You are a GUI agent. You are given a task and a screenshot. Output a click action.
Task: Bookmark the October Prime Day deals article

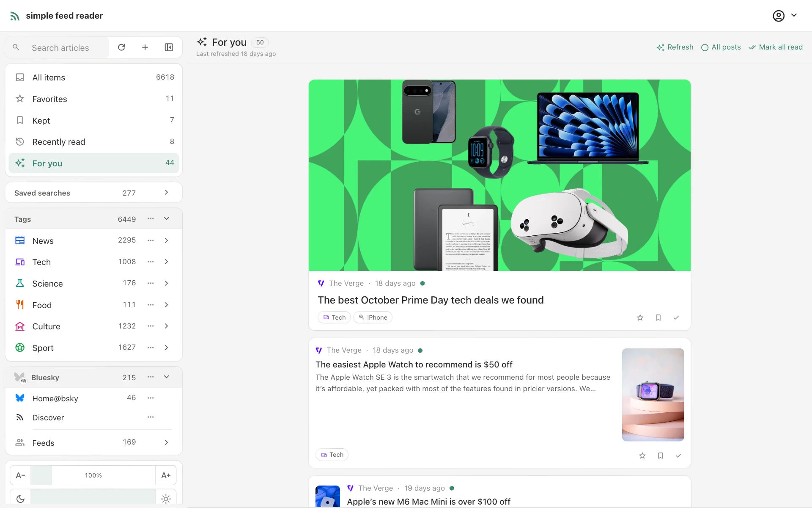pos(658,317)
